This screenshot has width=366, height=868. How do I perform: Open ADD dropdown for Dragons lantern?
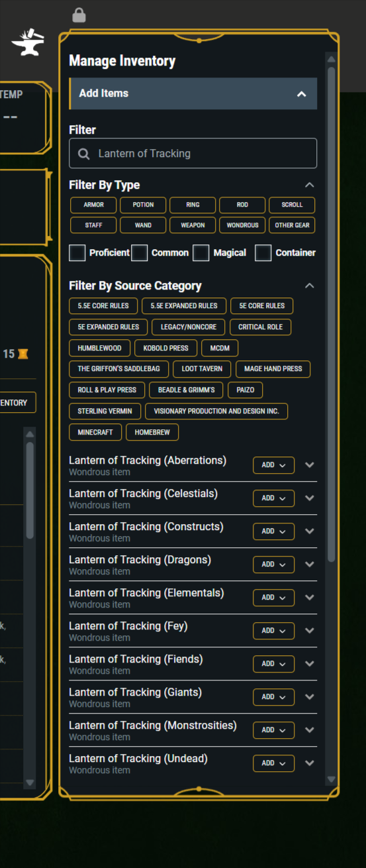273,565
